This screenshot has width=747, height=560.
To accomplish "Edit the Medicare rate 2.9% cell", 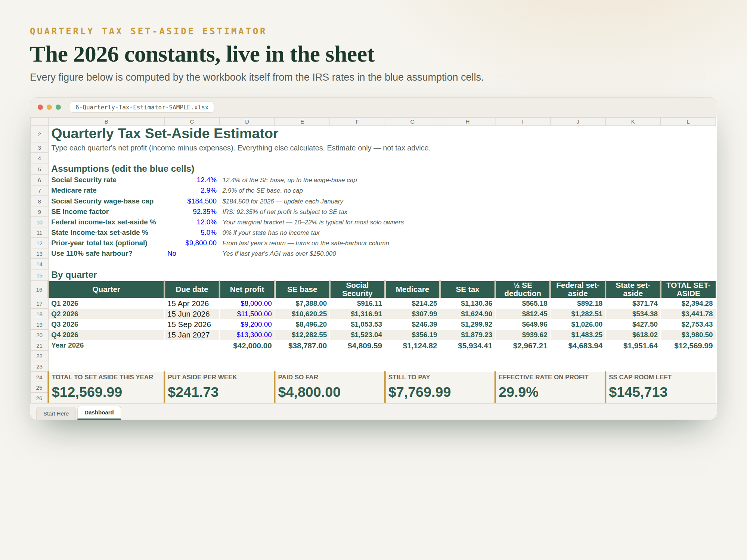I will pyautogui.click(x=192, y=190).
